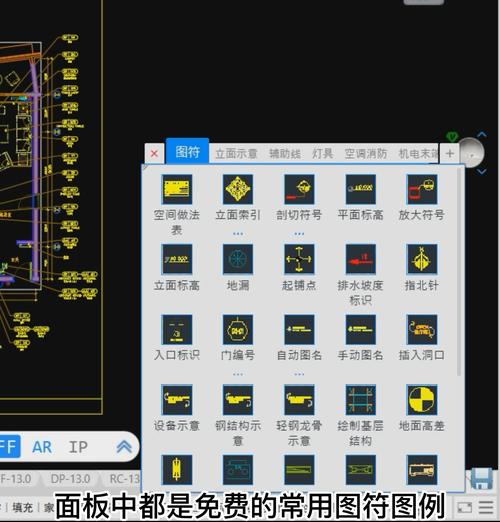Select the 立面索引 symbol icon
Screen dimensions: 500x522
coord(238,189)
